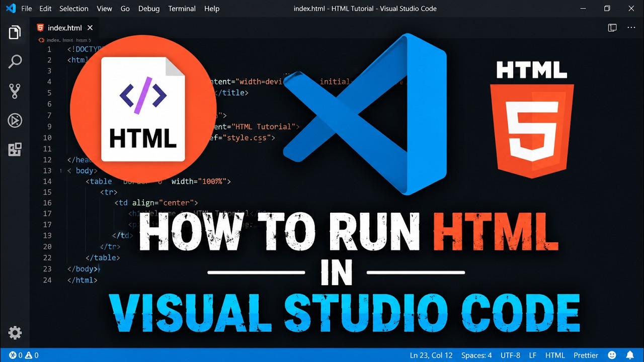Open the Selection menu
The image size is (644, 362).
[74, 9]
